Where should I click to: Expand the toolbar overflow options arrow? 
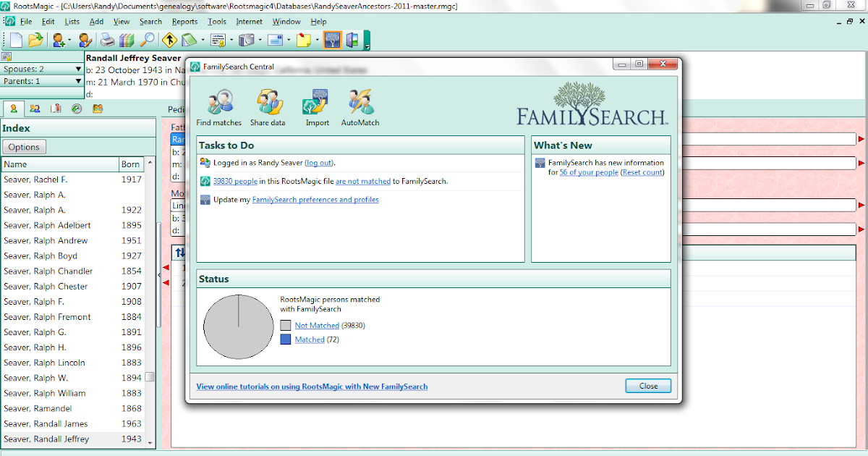coord(367,46)
